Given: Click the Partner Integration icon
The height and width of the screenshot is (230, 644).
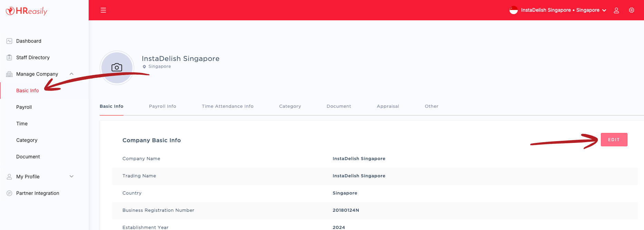Looking at the screenshot, I should tap(9, 193).
